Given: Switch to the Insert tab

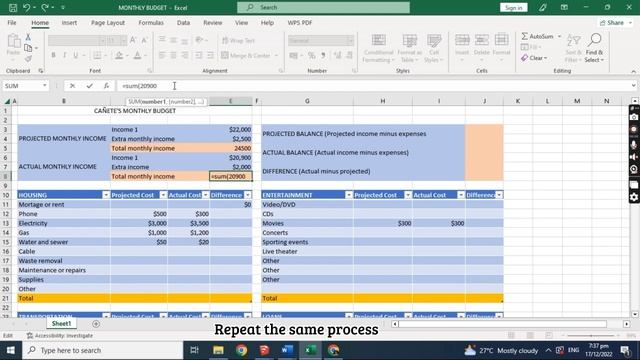Looking at the screenshot, I should tap(69, 23).
